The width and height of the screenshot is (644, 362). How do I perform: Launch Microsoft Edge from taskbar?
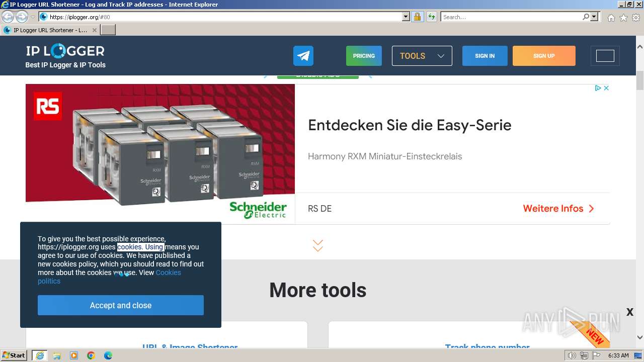point(108,355)
